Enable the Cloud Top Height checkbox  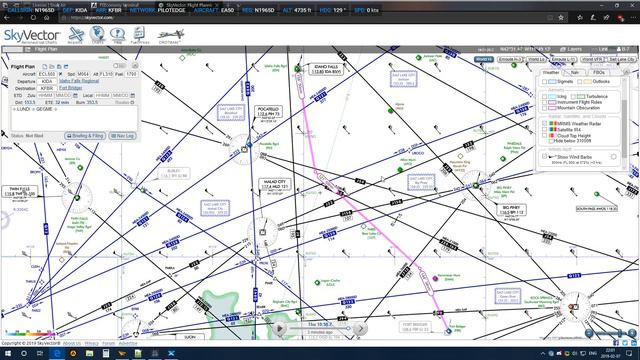(544, 136)
